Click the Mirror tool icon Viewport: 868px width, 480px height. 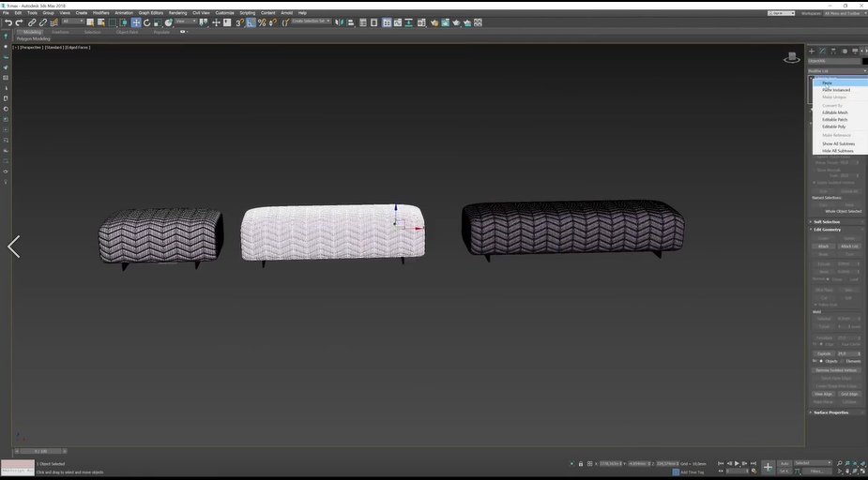(340, 22)
